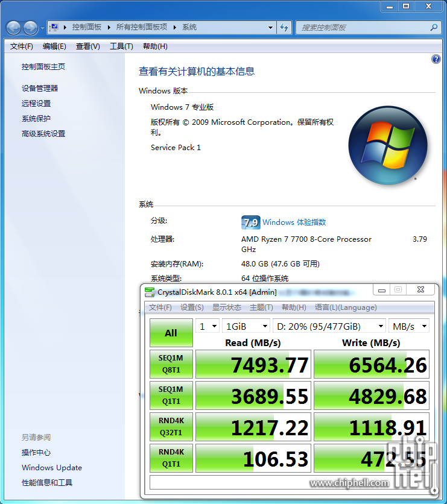Click read result 106.53

(x=253, y=458)
